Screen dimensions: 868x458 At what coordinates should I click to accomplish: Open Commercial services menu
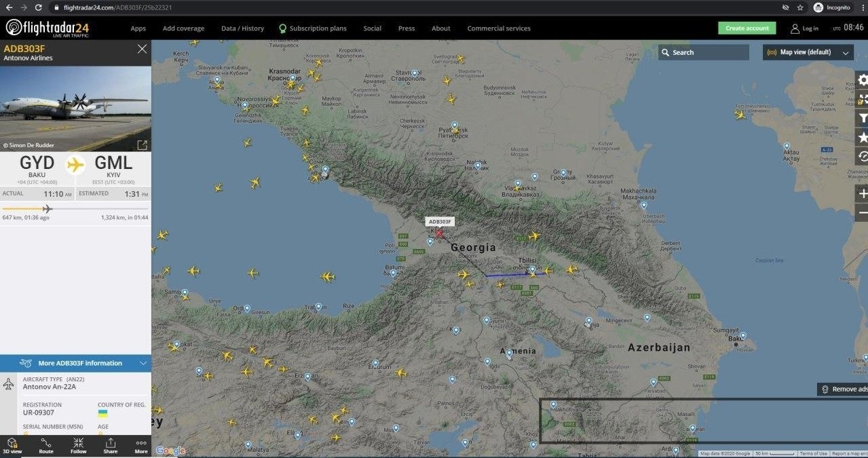pyautogui.click(x=499, y=28)
